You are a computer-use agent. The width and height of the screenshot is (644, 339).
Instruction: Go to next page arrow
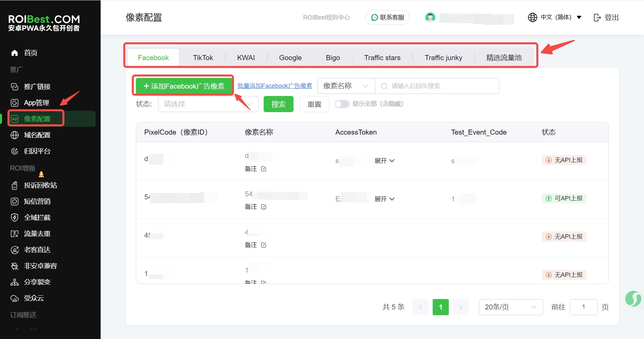[461, 307]
